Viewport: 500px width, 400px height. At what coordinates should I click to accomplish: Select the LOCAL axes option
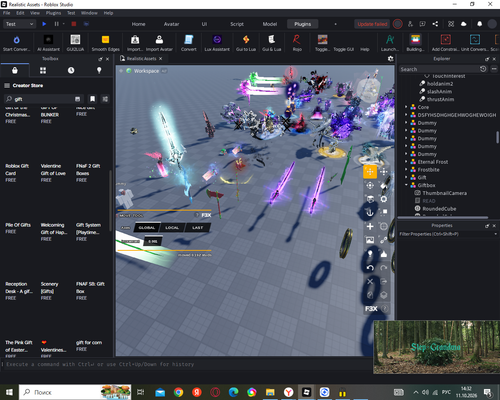coord(172,228)
